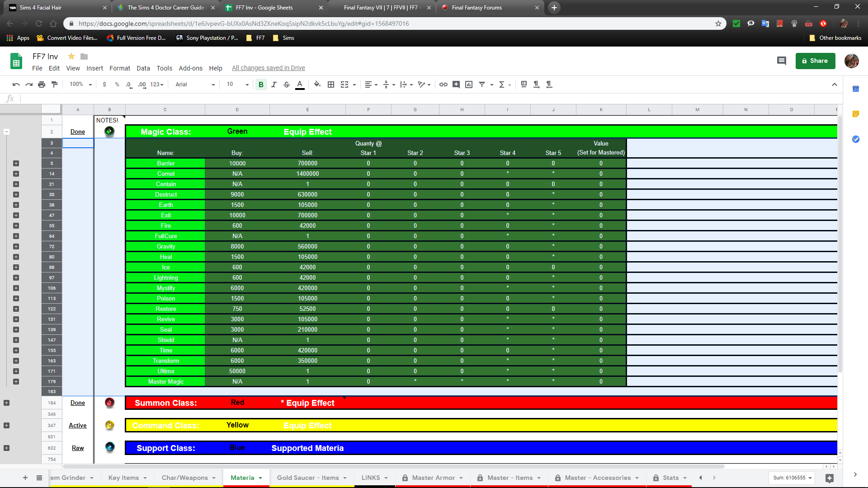Viewport: 868px width, 488px height.
Task: Insert a chart
Action: pyautogui.click(x=469, y=84)
